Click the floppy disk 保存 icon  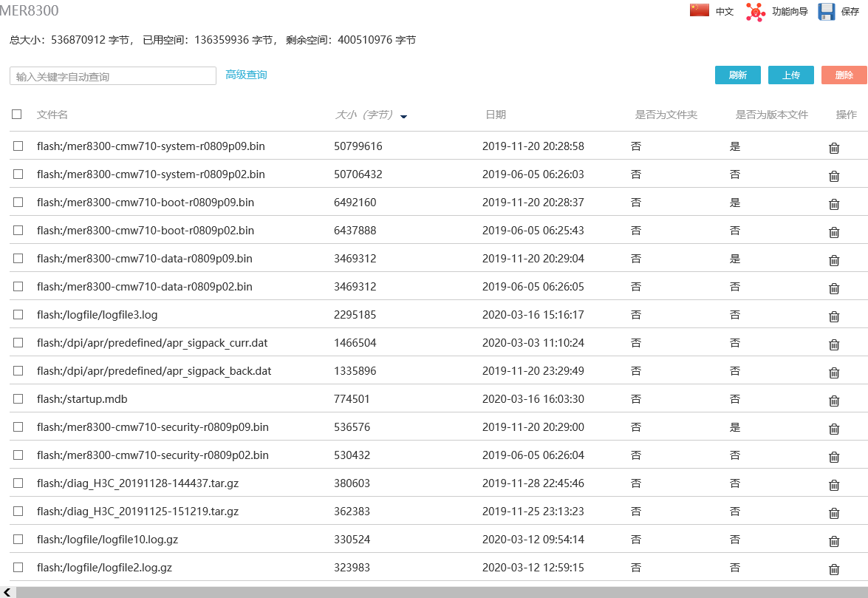(x=827, y=12)
